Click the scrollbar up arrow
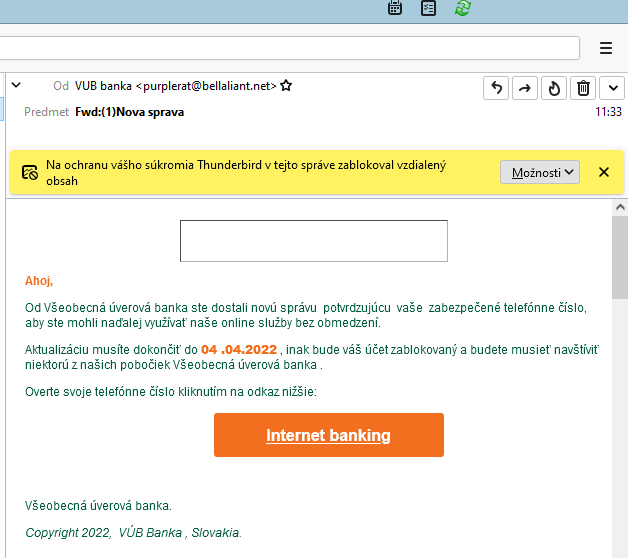 [x=619, y=207]
